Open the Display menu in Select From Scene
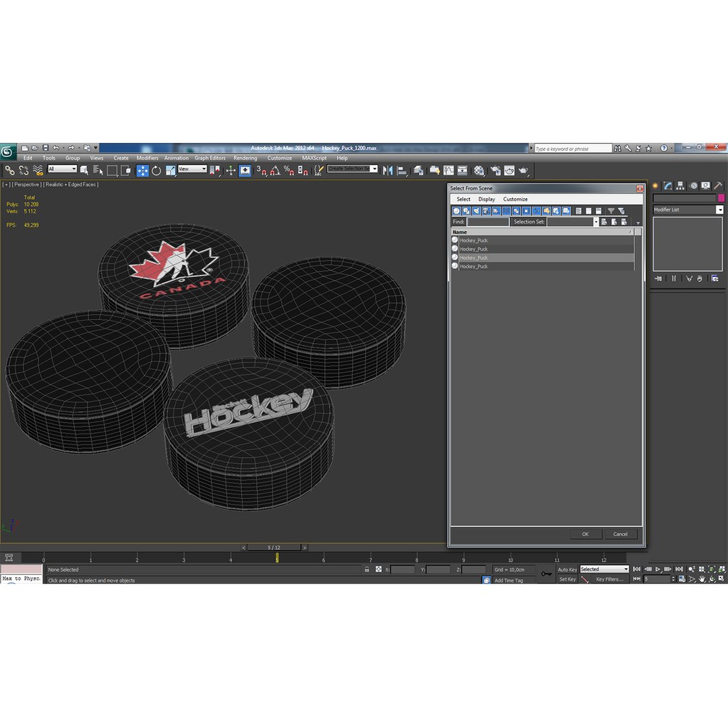 [487, 199]
